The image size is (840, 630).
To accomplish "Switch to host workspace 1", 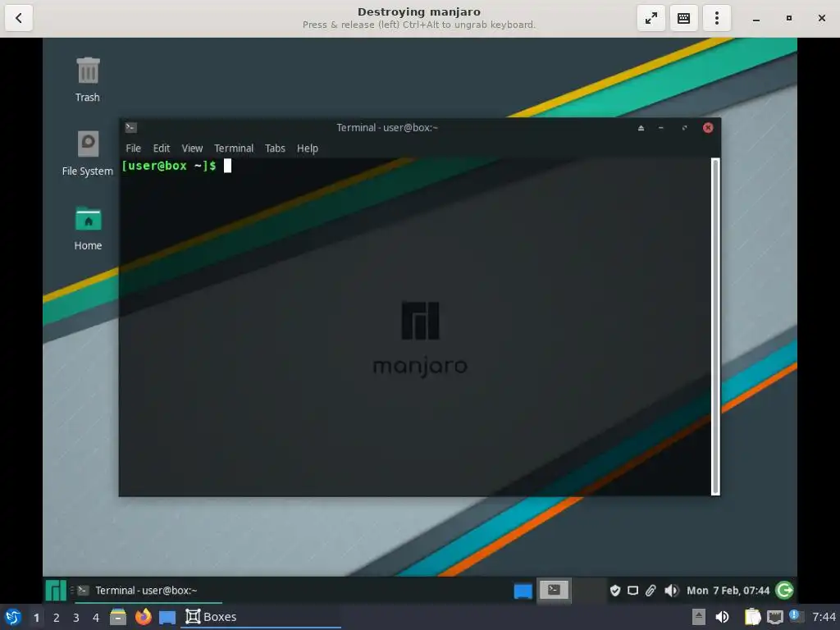I will click(x=36, y=618).
